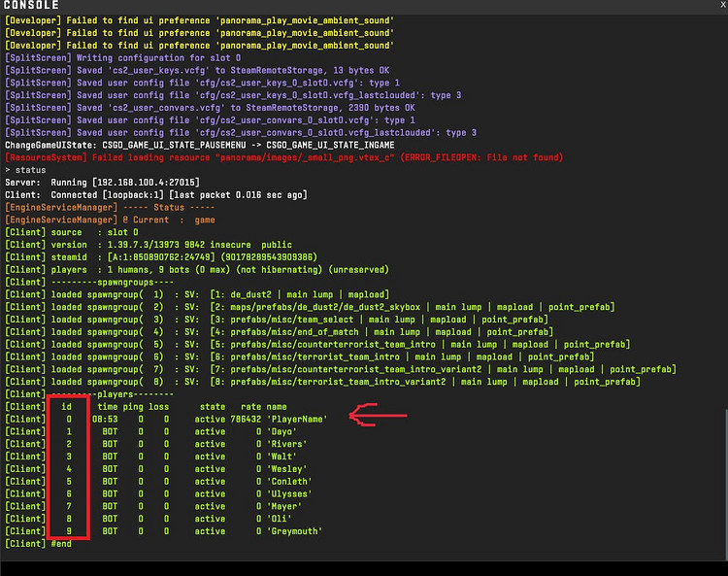
Task: Click bot name 'Dayo' in the list
Action: coord(282,431)
